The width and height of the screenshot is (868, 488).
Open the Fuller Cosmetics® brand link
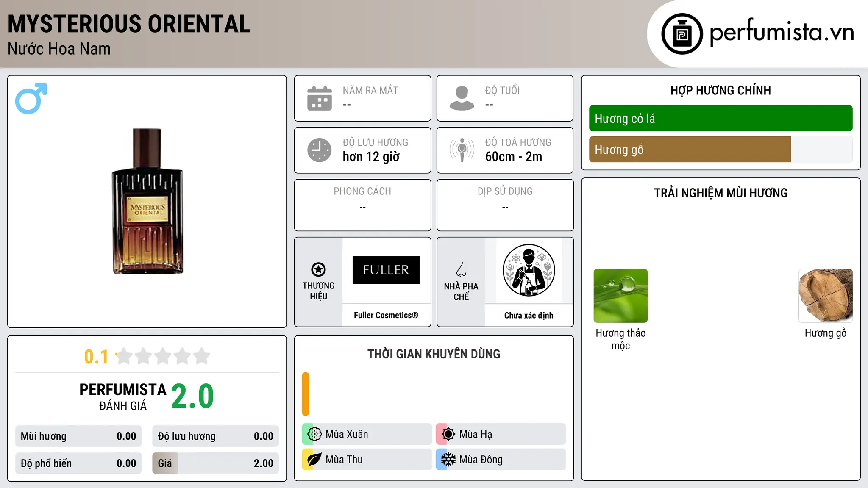[x=386, y=315]
